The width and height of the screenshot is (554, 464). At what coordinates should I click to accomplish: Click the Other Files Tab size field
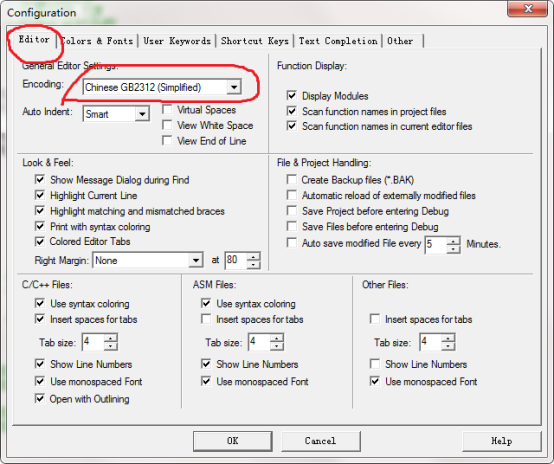pyautogui.click(x=430, y=342)
